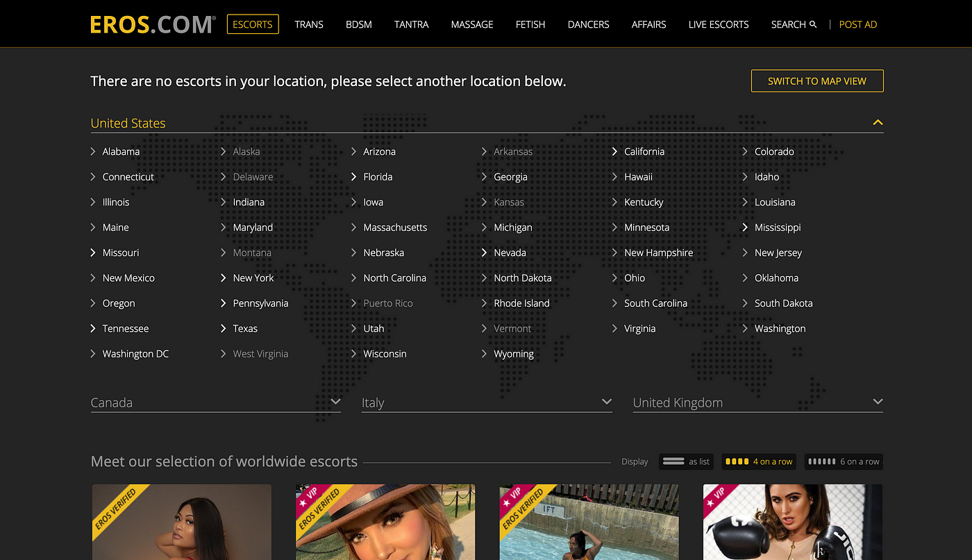Screen dimensions: 972x560
Task: Select North Carolina from the state list
Action: point(394,278)
